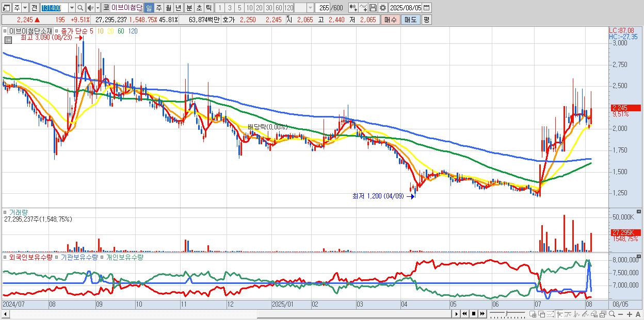
Task: Click the 매수 buy button
Action: 391,20
